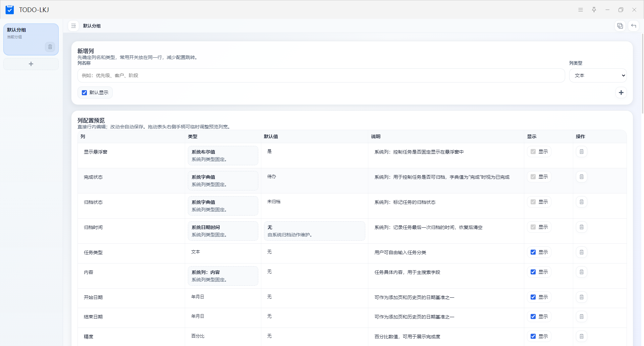
Task: Click disabled 显示 checkbox in 归档状态 row
Action: tap(533, 202)
